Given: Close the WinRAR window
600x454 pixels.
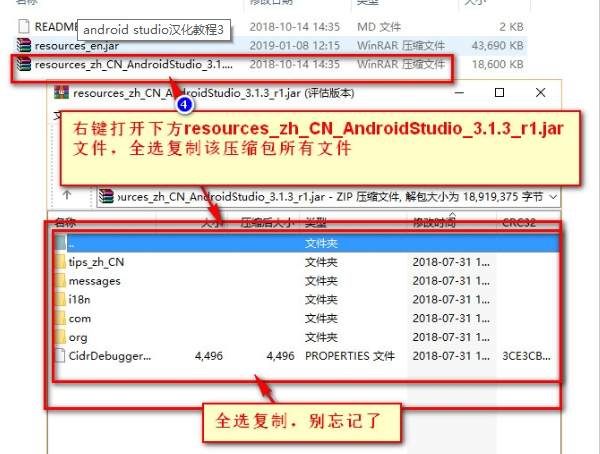Looking at the screenshot, I should (540, 93).
